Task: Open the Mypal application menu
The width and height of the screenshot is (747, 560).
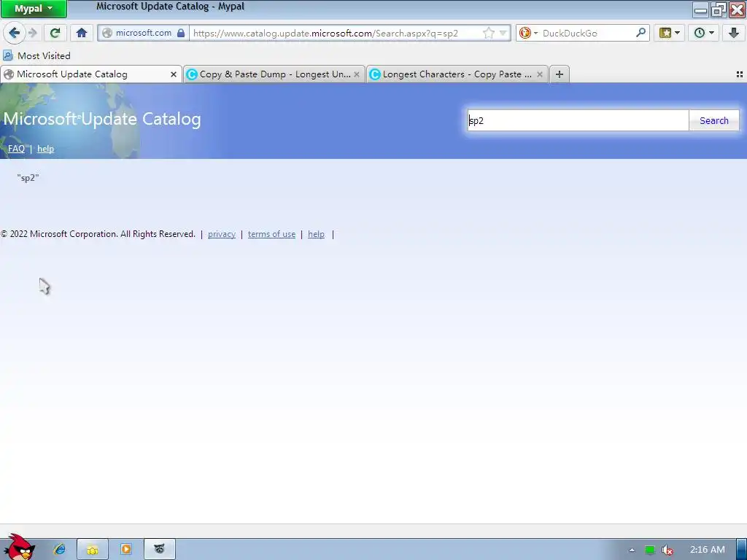Action: [34, 9]
